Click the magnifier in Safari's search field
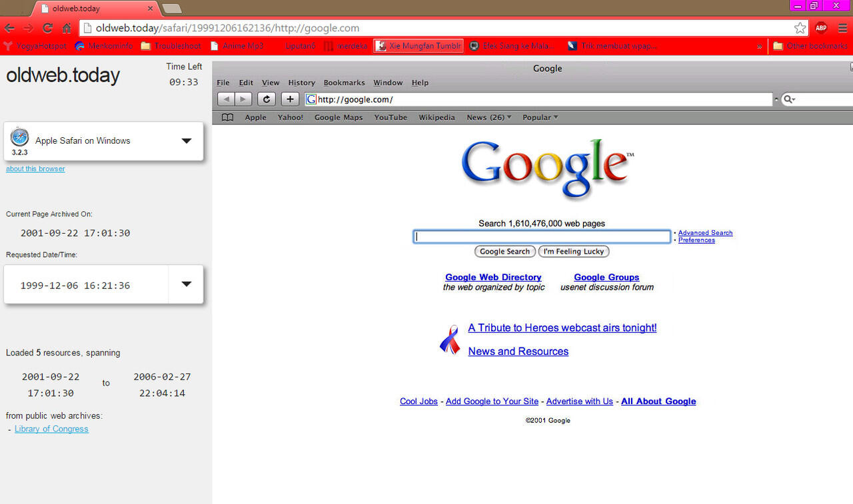This screenshot has width=853, height=504. point(788,99)
